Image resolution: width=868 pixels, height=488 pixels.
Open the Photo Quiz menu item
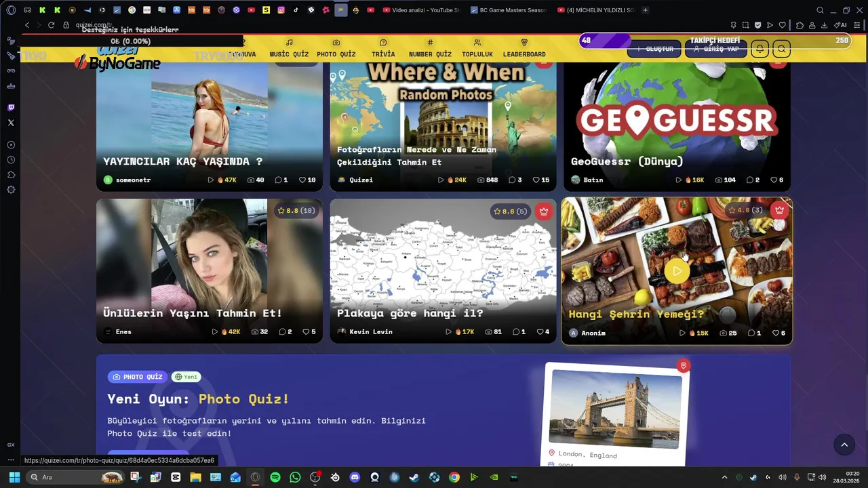(336, 48)
